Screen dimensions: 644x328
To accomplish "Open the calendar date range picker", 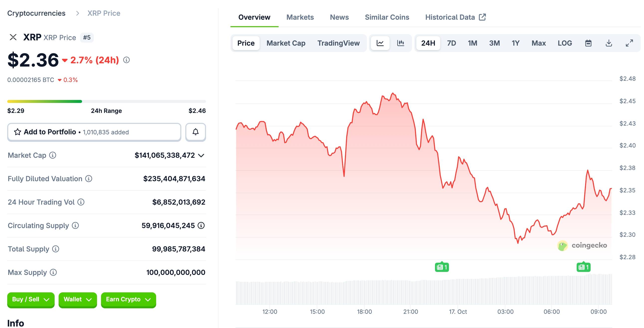I will tap(588, 43).
